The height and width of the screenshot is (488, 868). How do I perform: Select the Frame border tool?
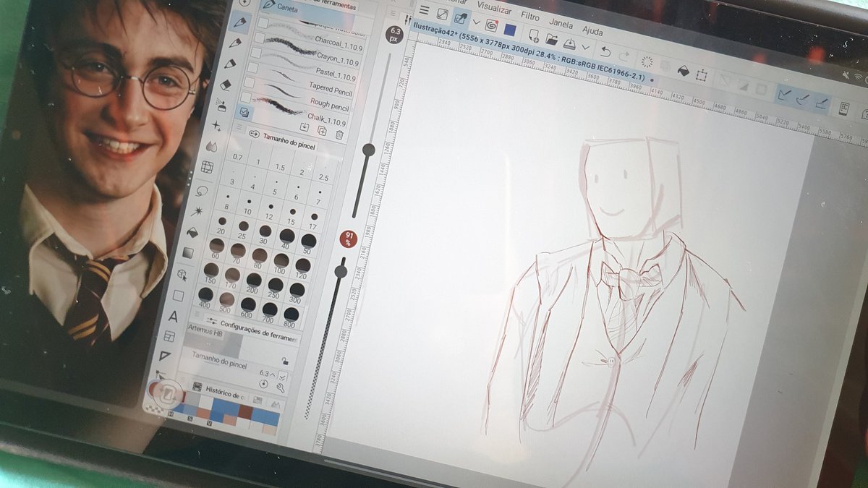(169, 337)
